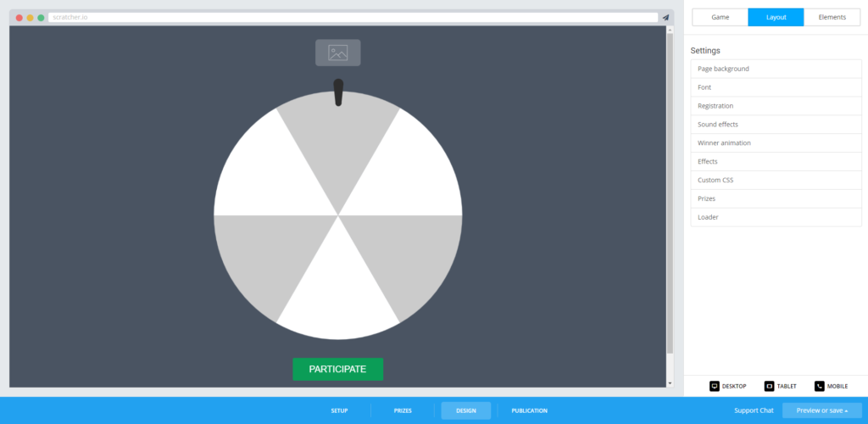Switch to the Game tab
The width and height of the screenshot is (868, 424).
(x=720, y=17)
